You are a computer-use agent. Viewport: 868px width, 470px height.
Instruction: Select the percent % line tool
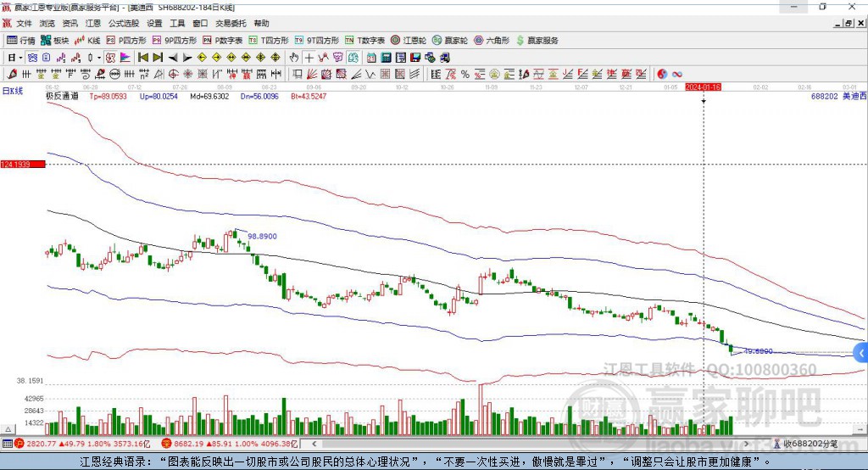point(465,75)
